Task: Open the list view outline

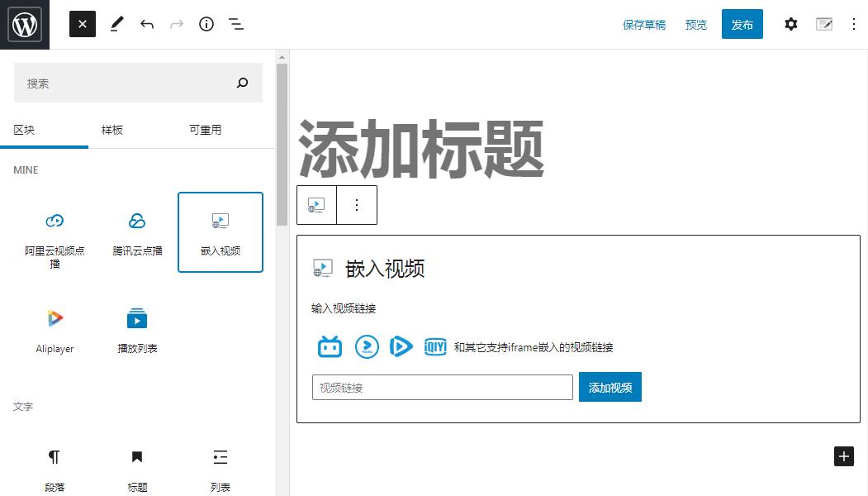Action: [236, 24]
